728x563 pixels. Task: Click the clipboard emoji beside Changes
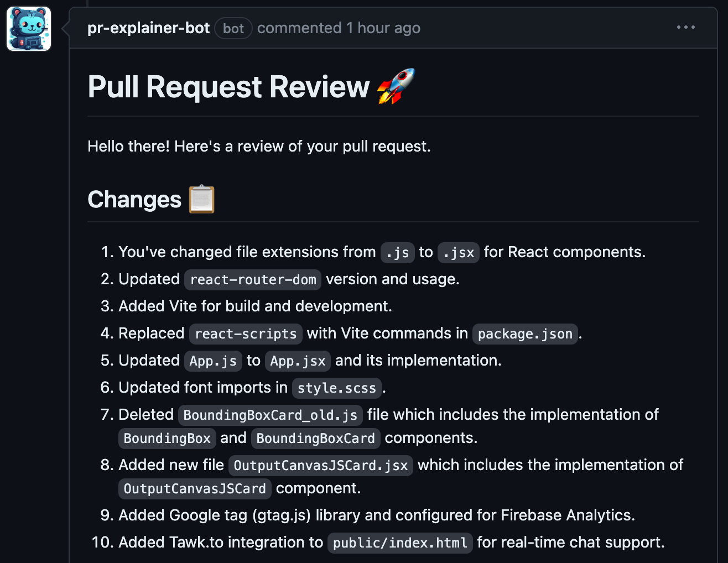(201, 199)
